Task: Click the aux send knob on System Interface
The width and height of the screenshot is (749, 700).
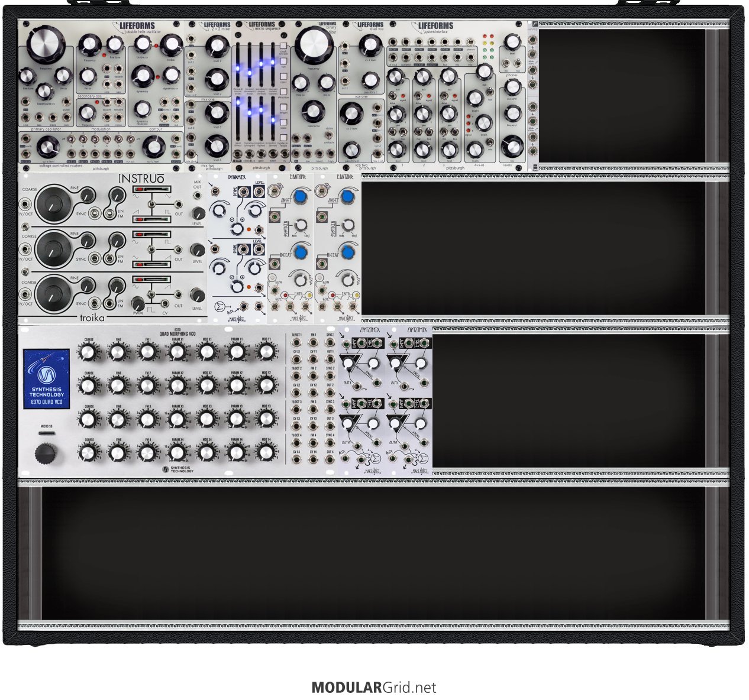Action: coord(512,86)
